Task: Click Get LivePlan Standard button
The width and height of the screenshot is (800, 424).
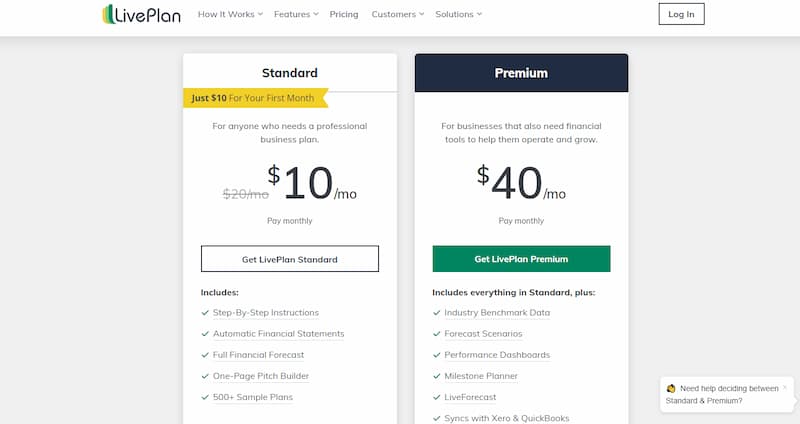Action: 290,259
